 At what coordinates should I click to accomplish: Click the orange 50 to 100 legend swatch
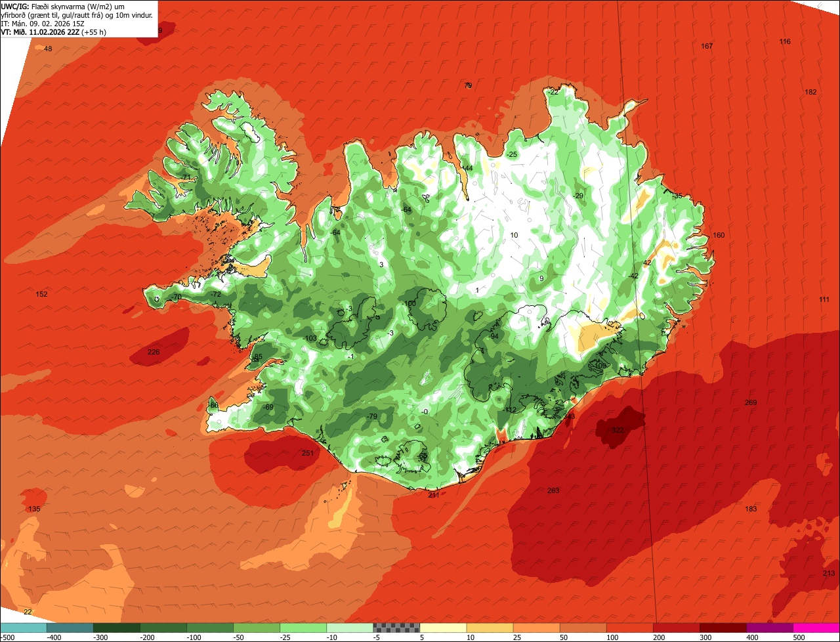coord(583,628)
